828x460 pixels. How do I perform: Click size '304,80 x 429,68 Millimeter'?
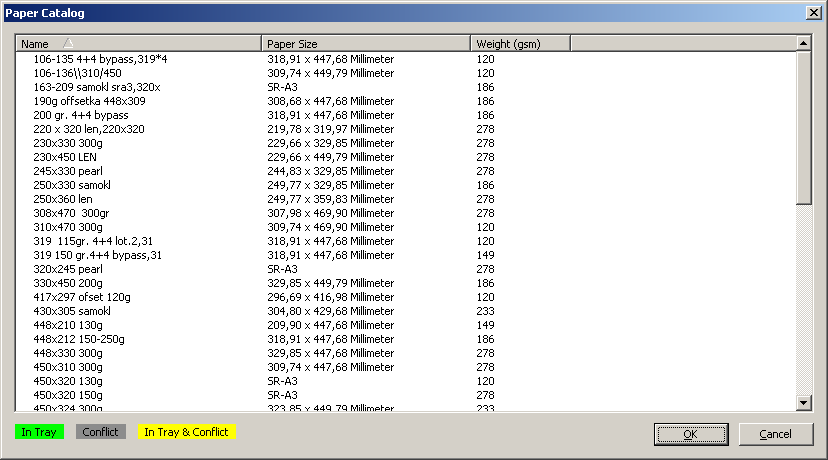[x=331, y=311]
